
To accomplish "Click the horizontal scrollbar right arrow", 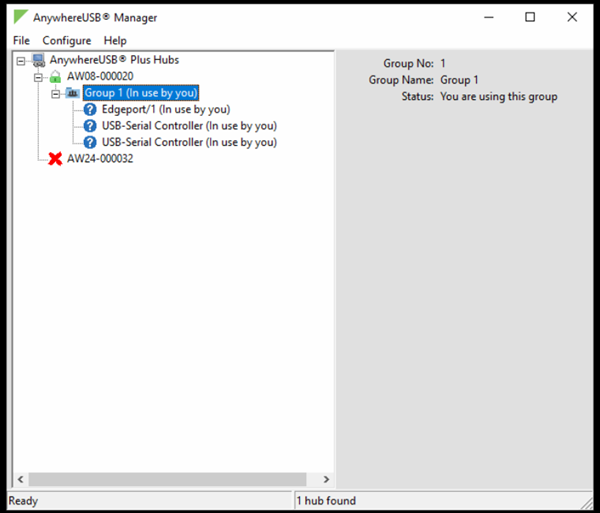I will click(x=326, y=479).
